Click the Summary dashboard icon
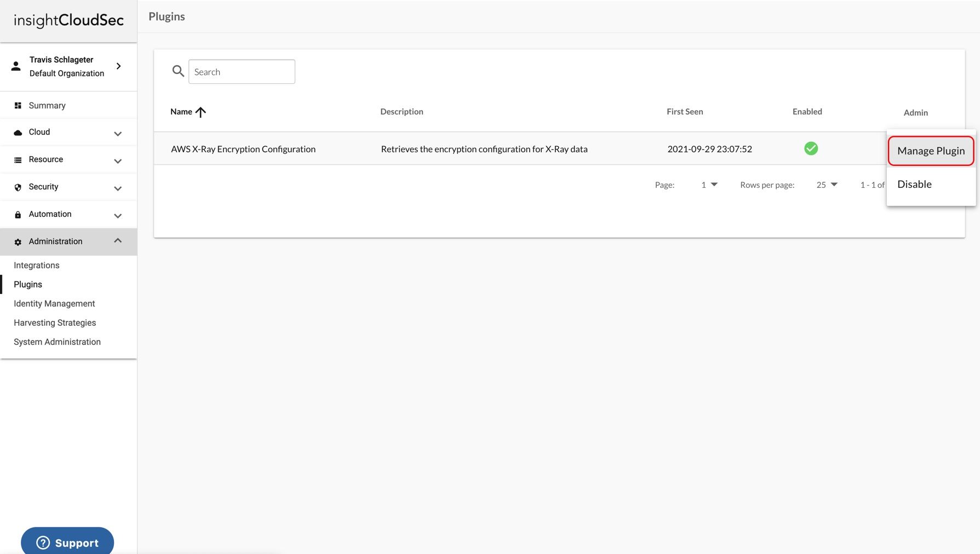 (x=18, y=106)
